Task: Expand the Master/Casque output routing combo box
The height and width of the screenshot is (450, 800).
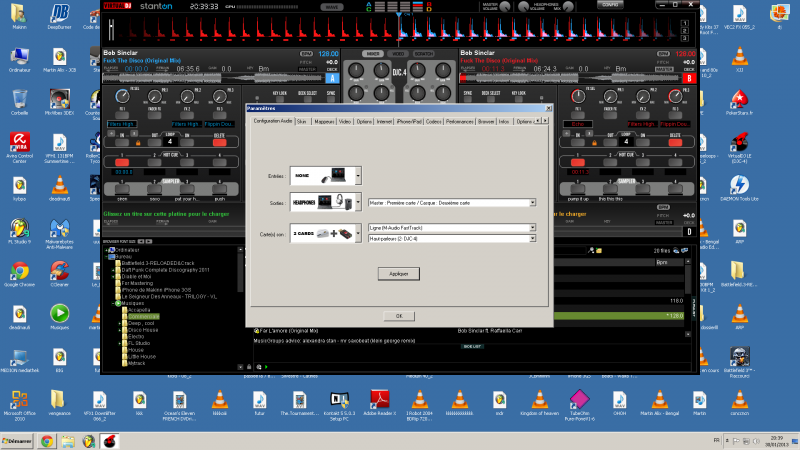Action: pos(531,203)
